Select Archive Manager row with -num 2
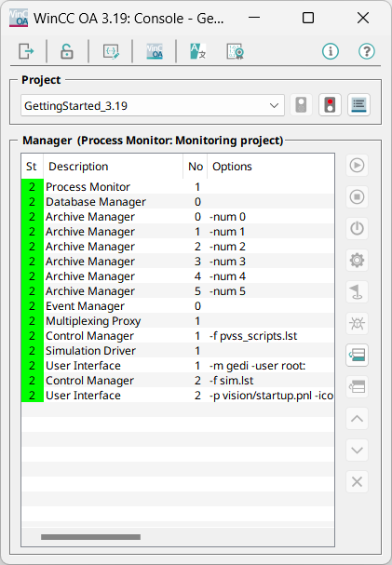Screen dimensions: 392x565 [178, 246]
